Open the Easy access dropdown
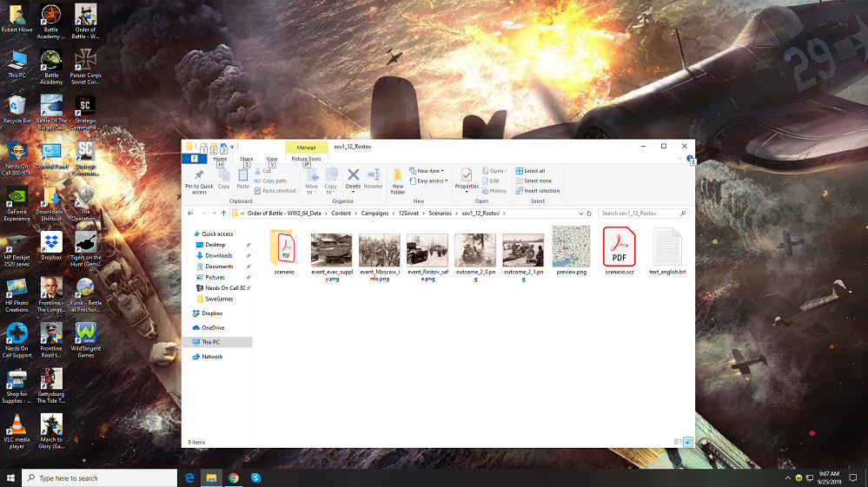 (x=428, y=181)
